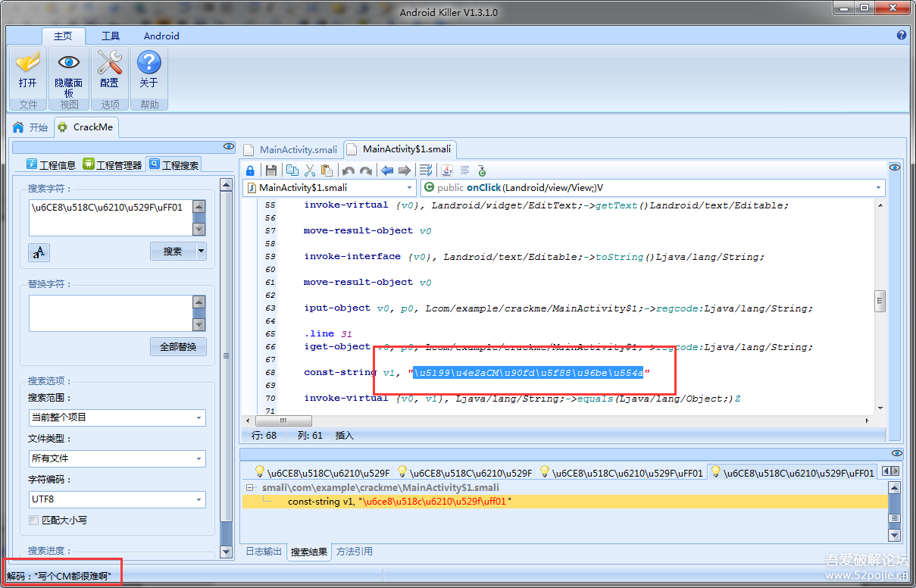The image size is (916, 588).
Task: Enable the 匹配大小写 checkbox
Action: 33,521
